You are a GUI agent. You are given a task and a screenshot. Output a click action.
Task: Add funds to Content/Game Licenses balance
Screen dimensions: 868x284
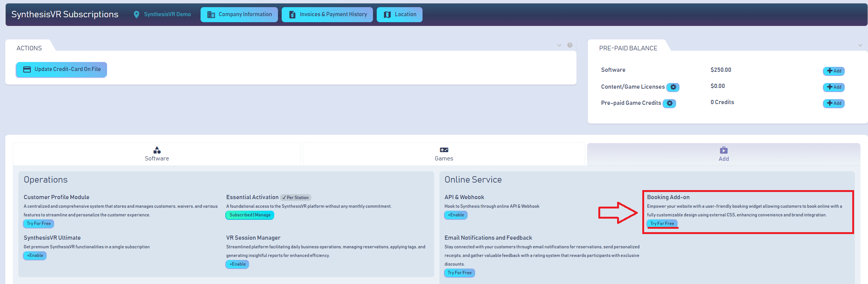(834, 87)
